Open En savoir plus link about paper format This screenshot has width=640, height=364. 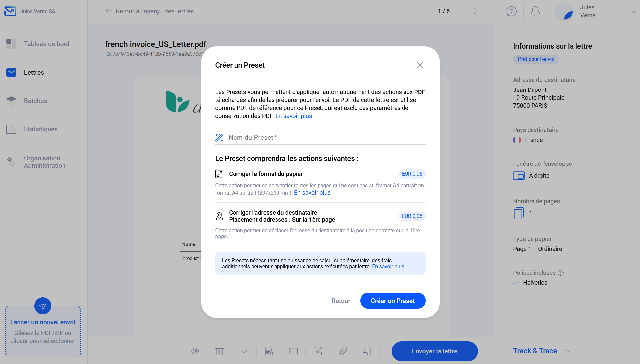click(x=312, y=193)
